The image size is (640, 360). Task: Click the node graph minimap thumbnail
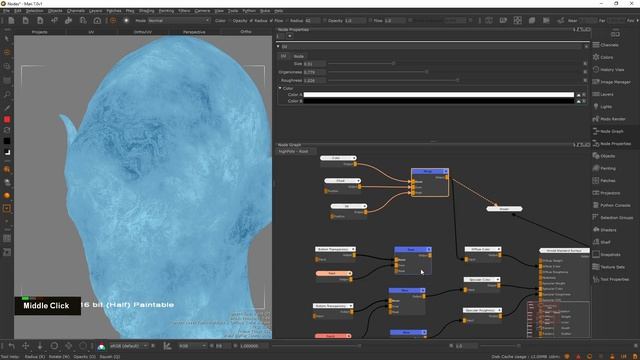[558, 319]
